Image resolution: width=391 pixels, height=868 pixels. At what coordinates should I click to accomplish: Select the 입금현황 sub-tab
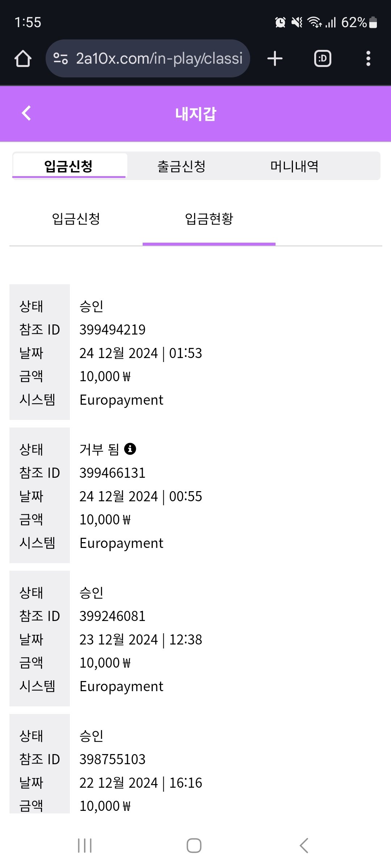click(209, 219)
